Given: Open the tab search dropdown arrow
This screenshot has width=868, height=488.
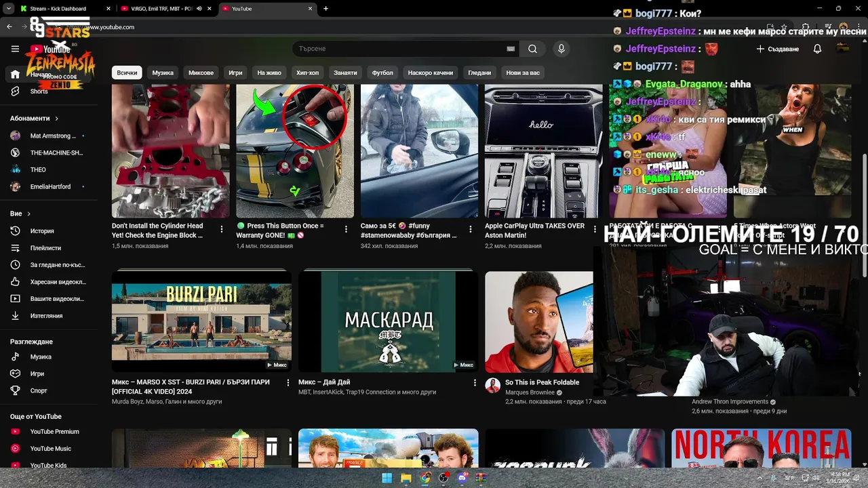Looking at the screenshot, I should pyautogui.click(x=7, y=9).
